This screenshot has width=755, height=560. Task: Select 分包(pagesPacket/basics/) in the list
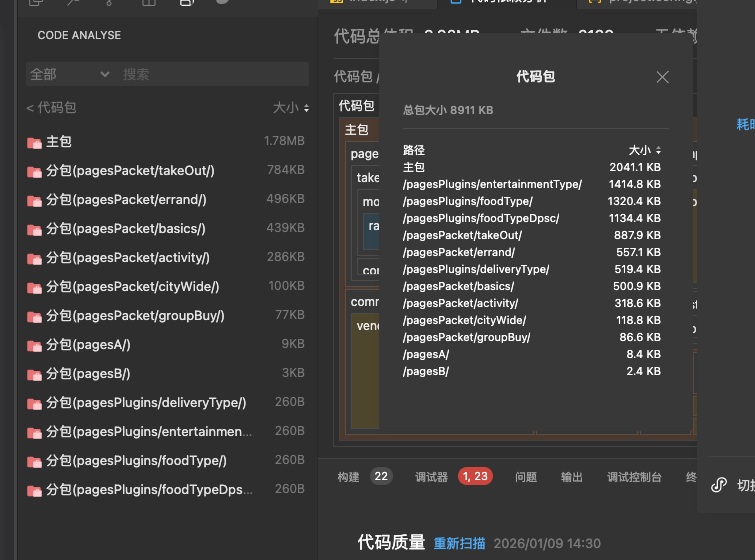125,229
